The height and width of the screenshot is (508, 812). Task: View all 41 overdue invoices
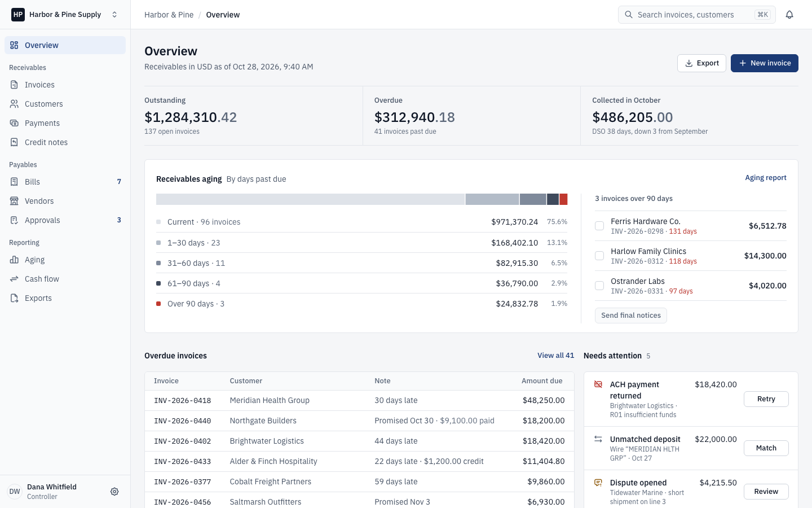click(555, 356)
